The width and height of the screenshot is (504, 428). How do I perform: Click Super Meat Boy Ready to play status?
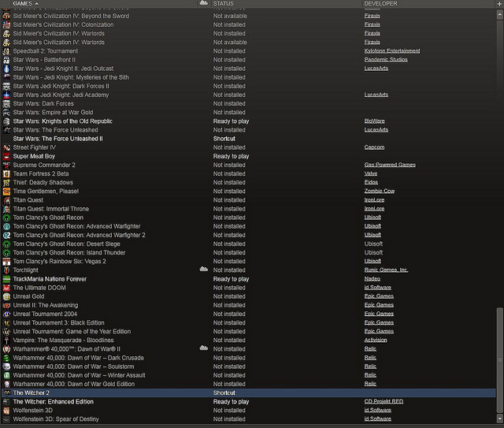coord(231,156)
